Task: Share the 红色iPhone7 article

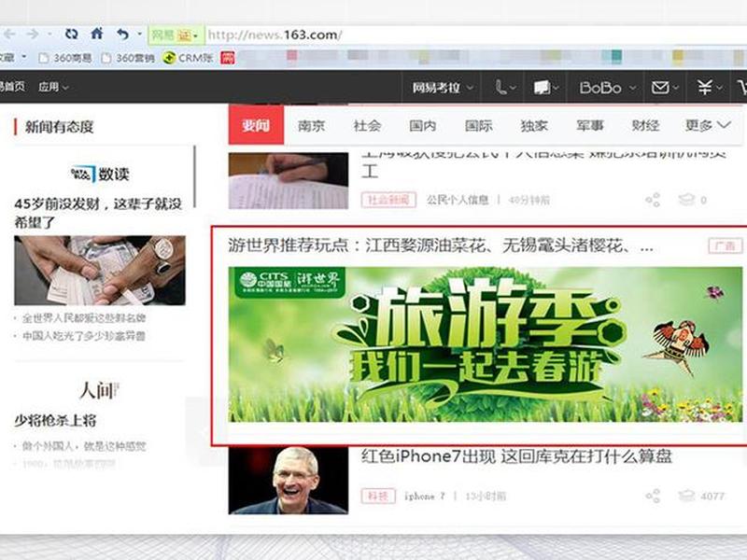Action: point(653,497)
